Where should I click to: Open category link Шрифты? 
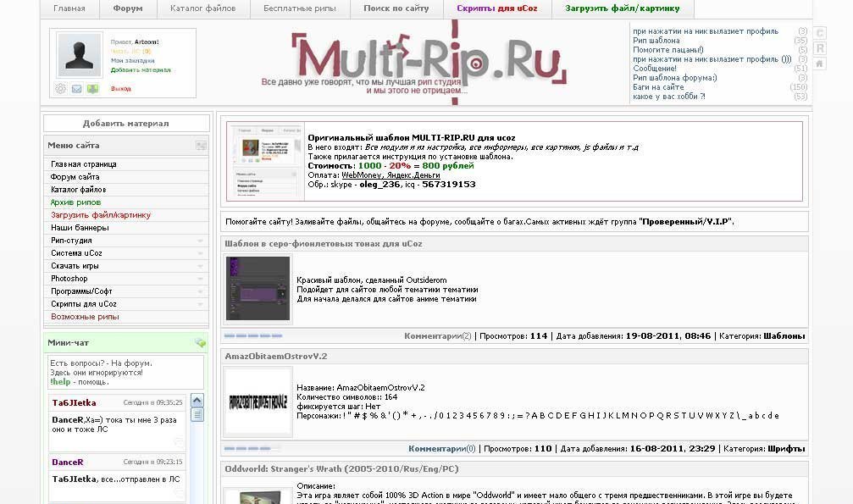786,449
